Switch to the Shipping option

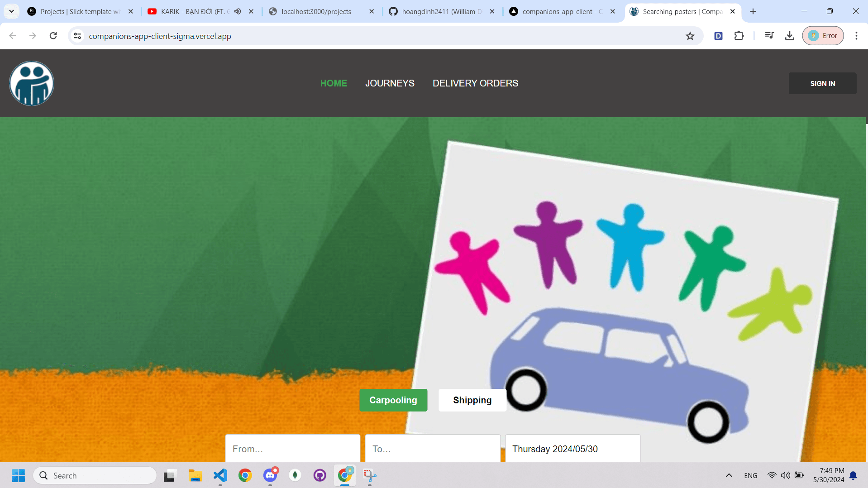472,400
